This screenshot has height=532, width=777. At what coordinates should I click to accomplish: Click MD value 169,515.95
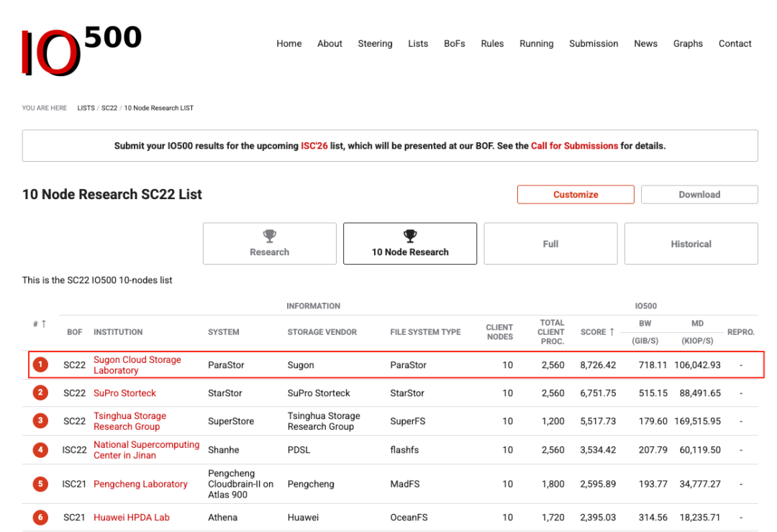tap(697, 421)
